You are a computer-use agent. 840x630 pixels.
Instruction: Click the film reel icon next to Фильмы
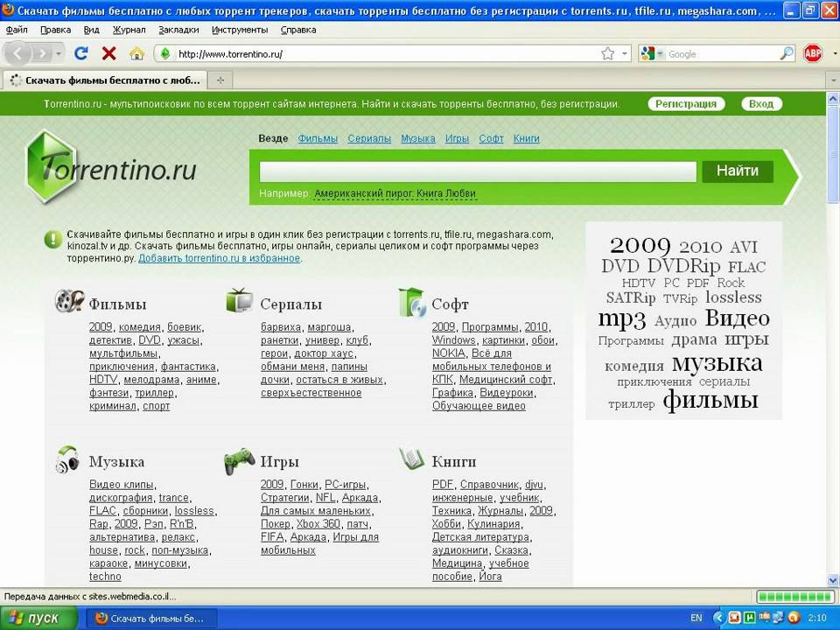[x=70, y=301]
